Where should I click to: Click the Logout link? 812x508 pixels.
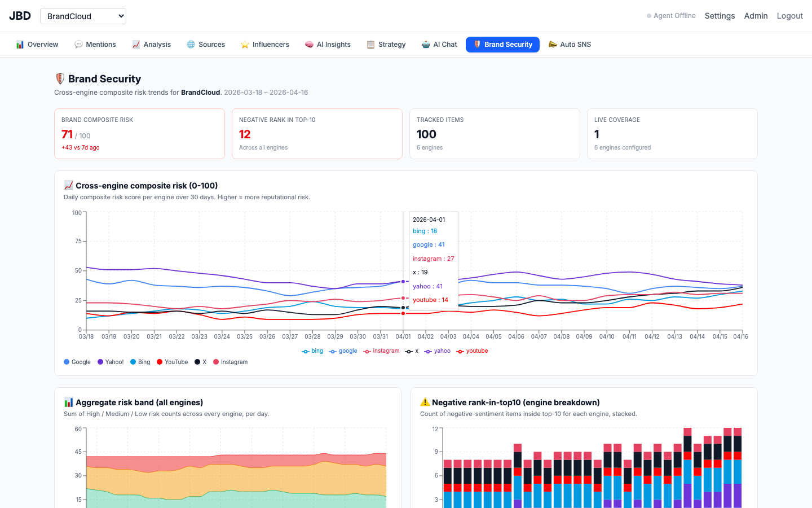[x=789, y=16]
